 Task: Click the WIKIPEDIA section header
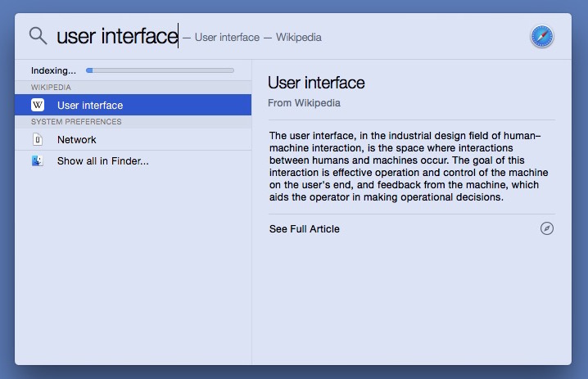tap(51, 88)
